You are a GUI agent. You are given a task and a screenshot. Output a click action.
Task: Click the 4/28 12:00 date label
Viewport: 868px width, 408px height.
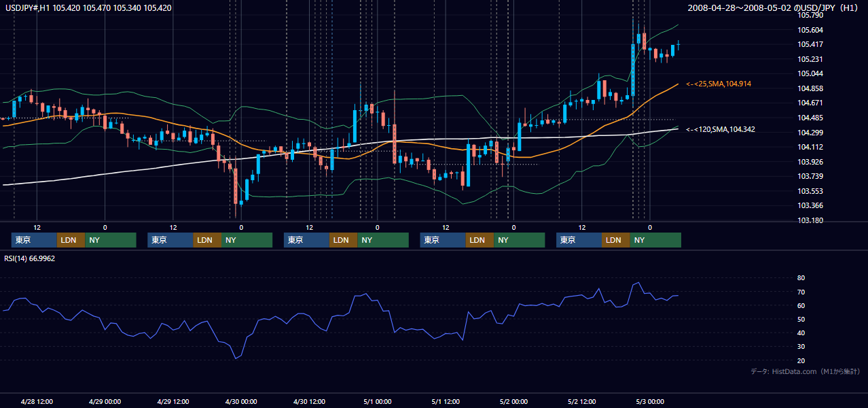click(x=37, y=401)
